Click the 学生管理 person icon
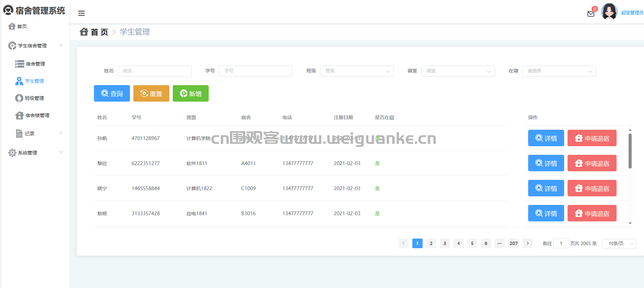The image size is (644, 288). [x=19, y=81]
